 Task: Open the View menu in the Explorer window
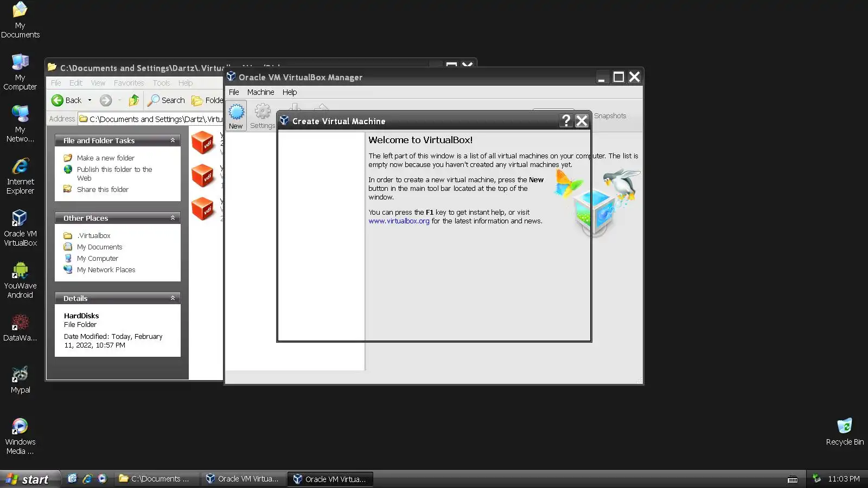98,83
